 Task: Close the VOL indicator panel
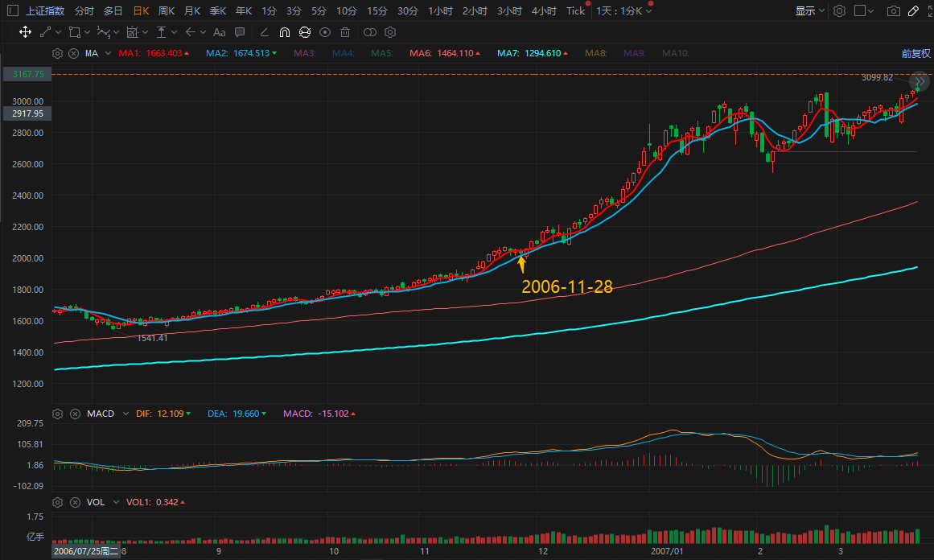coord(73,502)
